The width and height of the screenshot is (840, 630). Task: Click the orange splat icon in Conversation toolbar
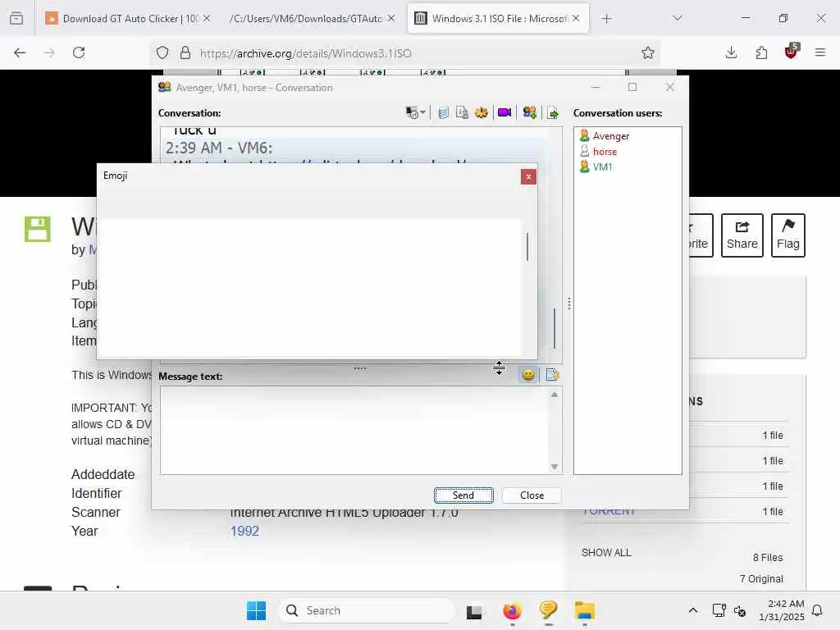click(x=481, y=112)
